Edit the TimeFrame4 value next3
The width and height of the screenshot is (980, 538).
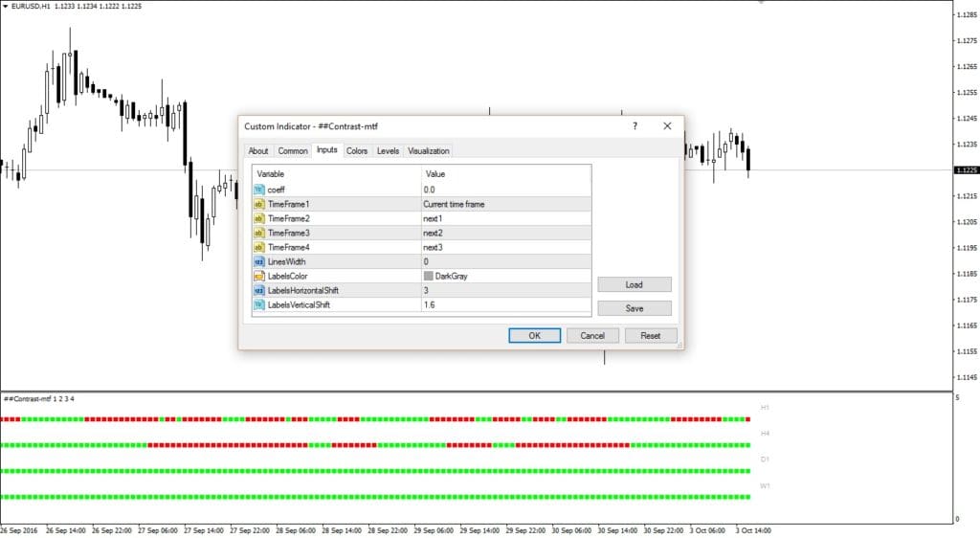click(506, 247)
